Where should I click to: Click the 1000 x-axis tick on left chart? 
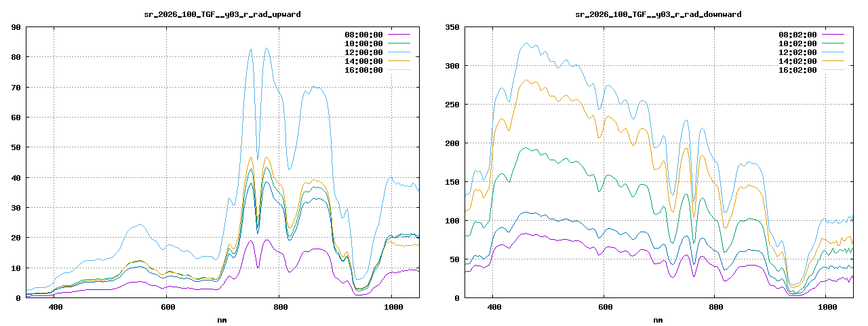(391, 308)
